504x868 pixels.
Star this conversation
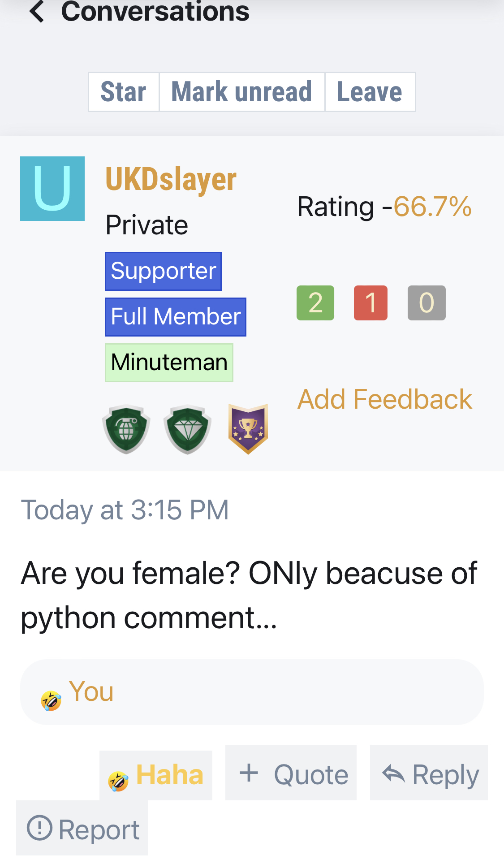tap(124, 92)
